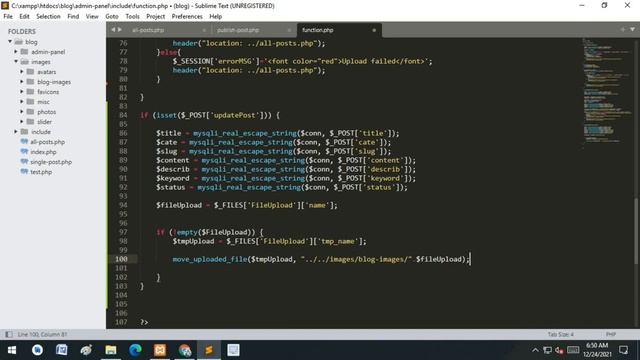
Task: Click line number 84 in gutter
Action: 123,115
